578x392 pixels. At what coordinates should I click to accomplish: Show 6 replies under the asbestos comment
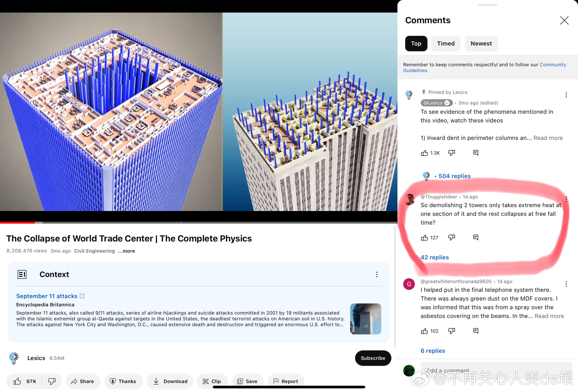pyautogui.click(x=433, y=350)
